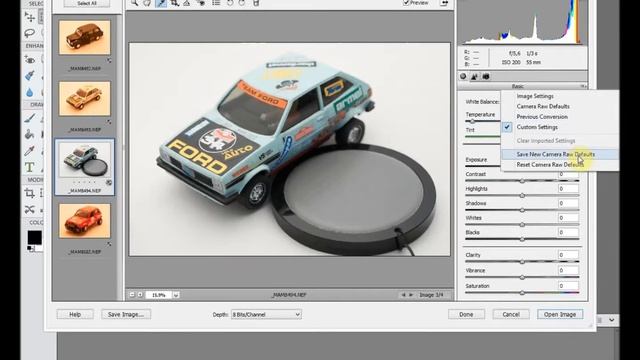Rotate image clockwise
Viewport: 640px width, 360px height.
click(242, 3)
